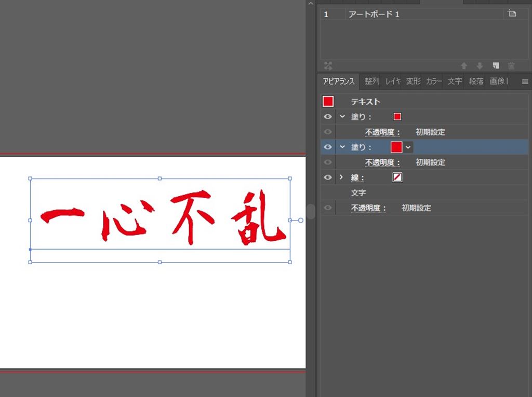The height and width of the screenshot is (397, 532).
Task: Open the Appearance panel hamburger menu
Action: coord(525,81)
